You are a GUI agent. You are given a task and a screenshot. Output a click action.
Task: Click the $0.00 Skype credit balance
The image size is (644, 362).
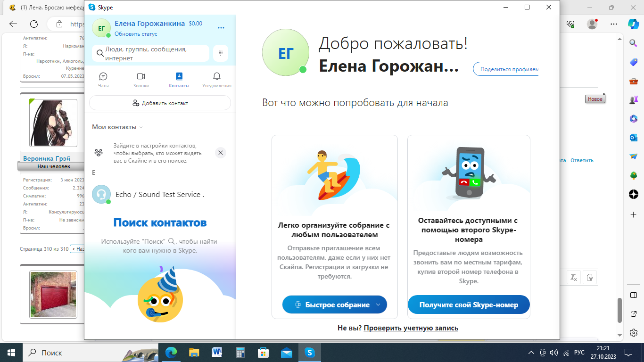(195, 24)
